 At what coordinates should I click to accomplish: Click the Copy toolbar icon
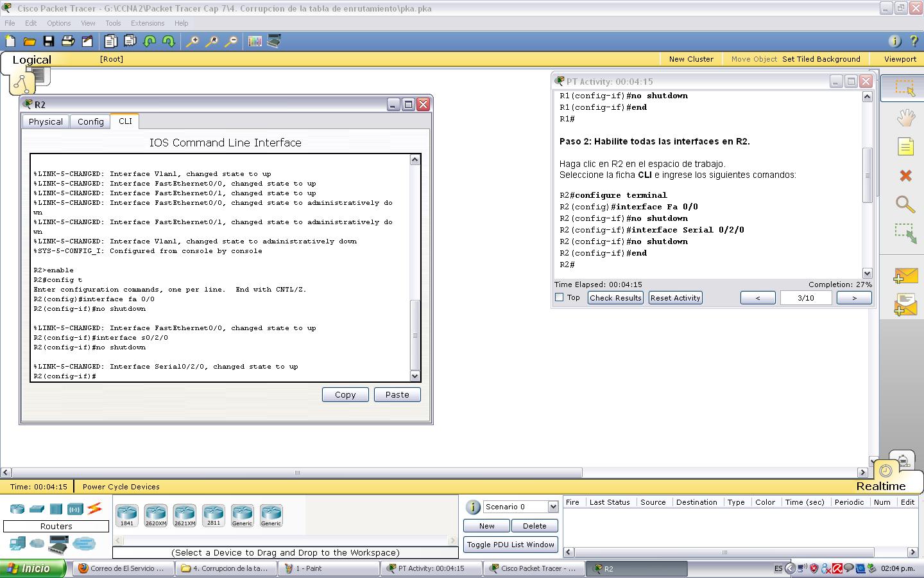pyautogui.click(x=111, y=41)
